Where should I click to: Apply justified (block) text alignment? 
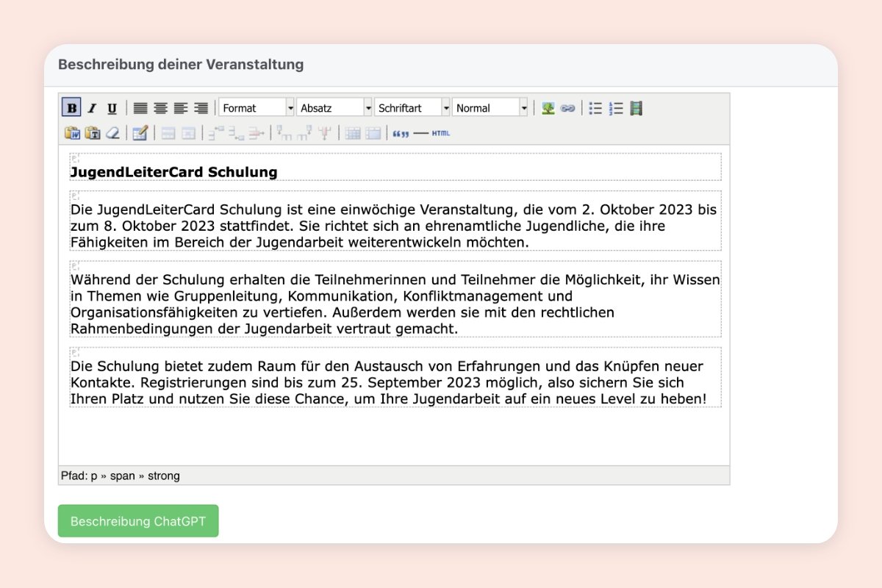140,108
